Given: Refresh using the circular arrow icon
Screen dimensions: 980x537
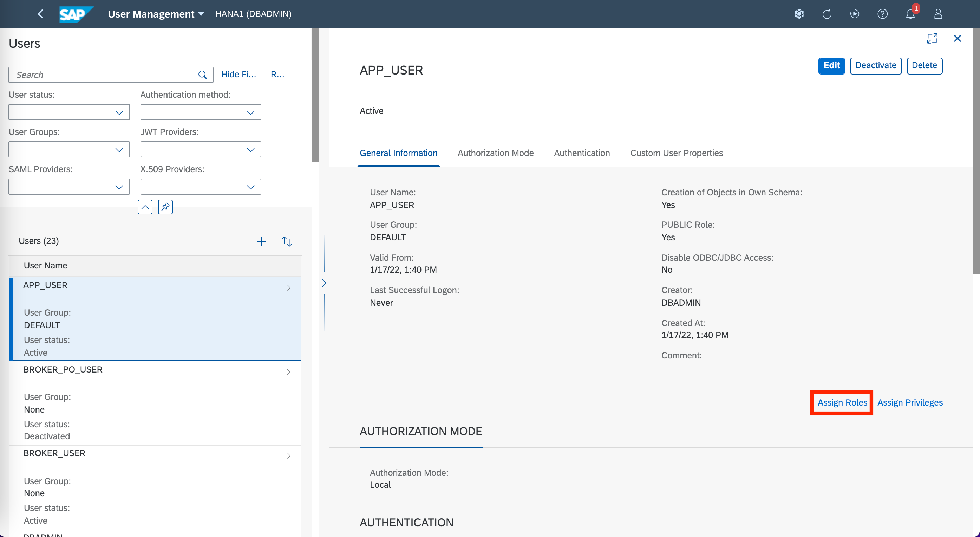Looking at the screenshot, I should [x=827, y=14].
